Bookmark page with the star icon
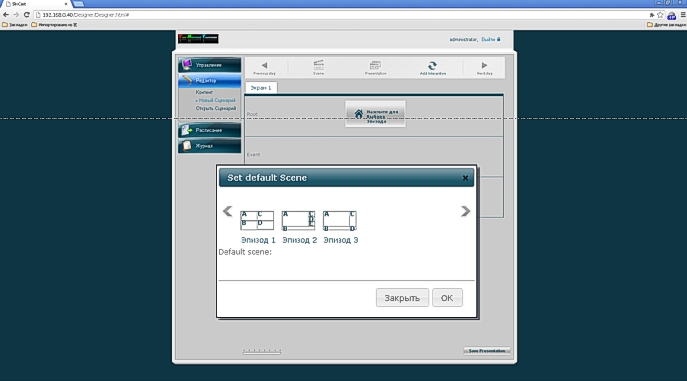 [x=660, y=15]
